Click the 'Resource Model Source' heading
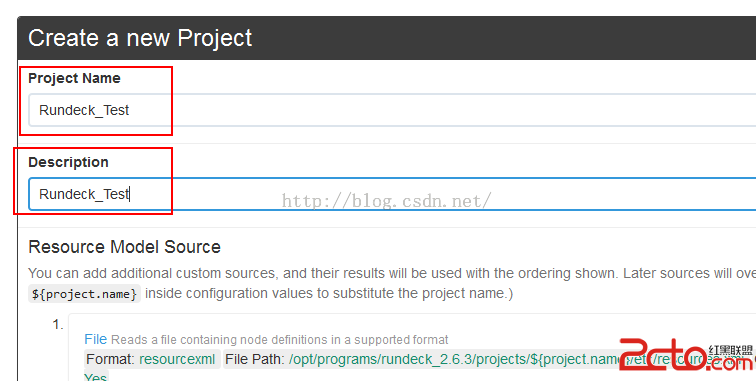Image resolution: width=756 pixels, height=381 pixels. point(124,247)
